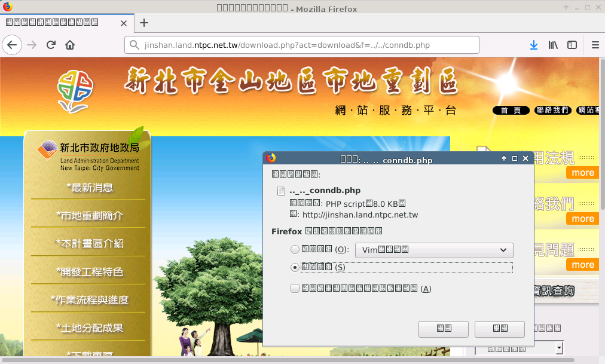Open the Firefox home page icon
This screenshot has width=605, height=364.
[70, 45]
